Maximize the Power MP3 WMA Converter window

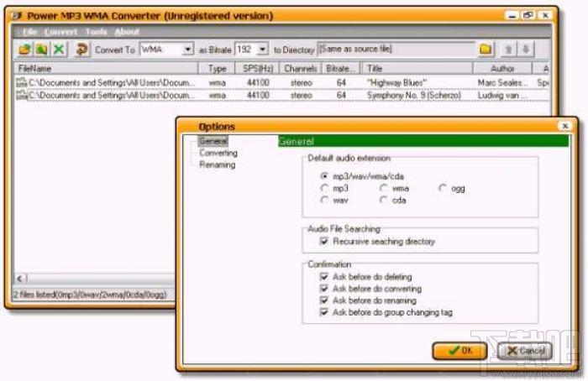pos(528,15)
